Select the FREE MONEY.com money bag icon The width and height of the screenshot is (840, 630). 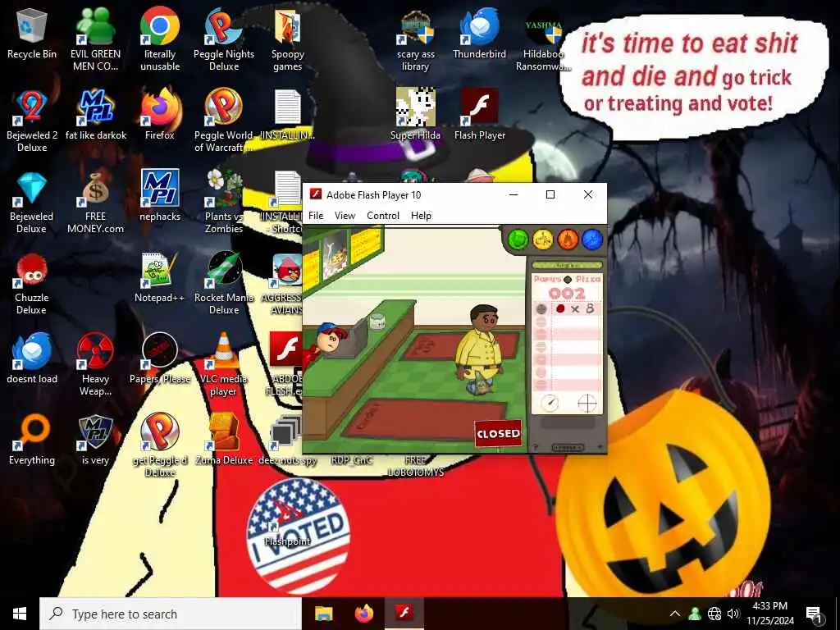click(95, 203)
